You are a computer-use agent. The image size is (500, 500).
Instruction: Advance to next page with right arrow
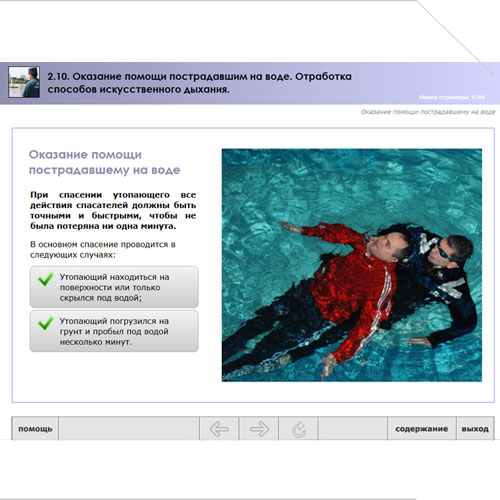click(x=259, y=429)
